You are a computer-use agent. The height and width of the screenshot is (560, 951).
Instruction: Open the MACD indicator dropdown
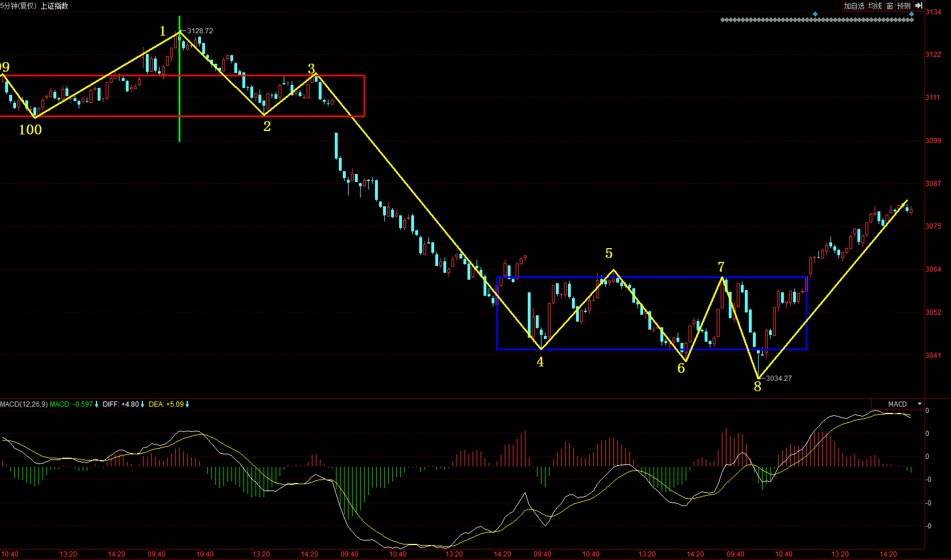tap(919, 404)
